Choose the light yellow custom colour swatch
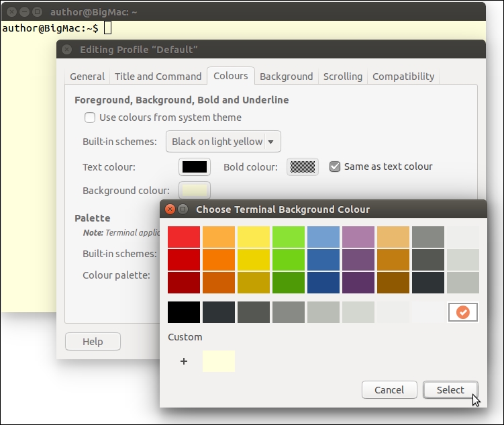The width and height of the screenshot is (504, 425). [x=219, y=361]
